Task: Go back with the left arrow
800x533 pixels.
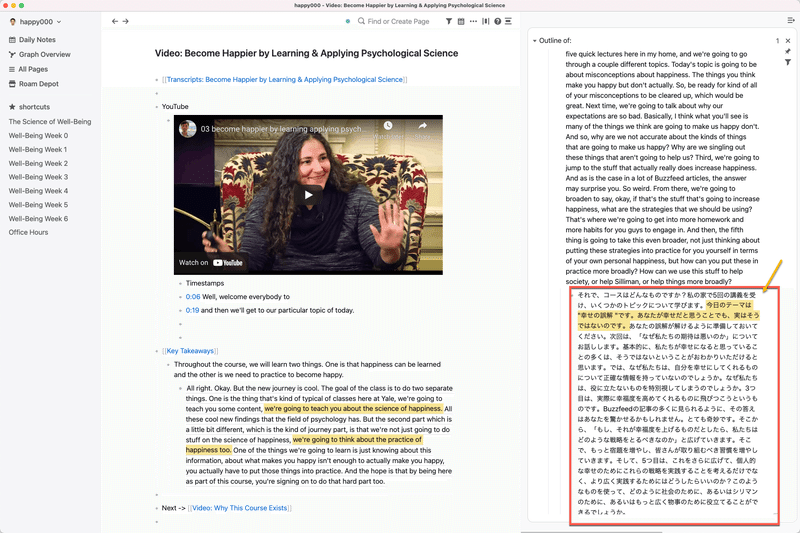Action: (115, 21)
